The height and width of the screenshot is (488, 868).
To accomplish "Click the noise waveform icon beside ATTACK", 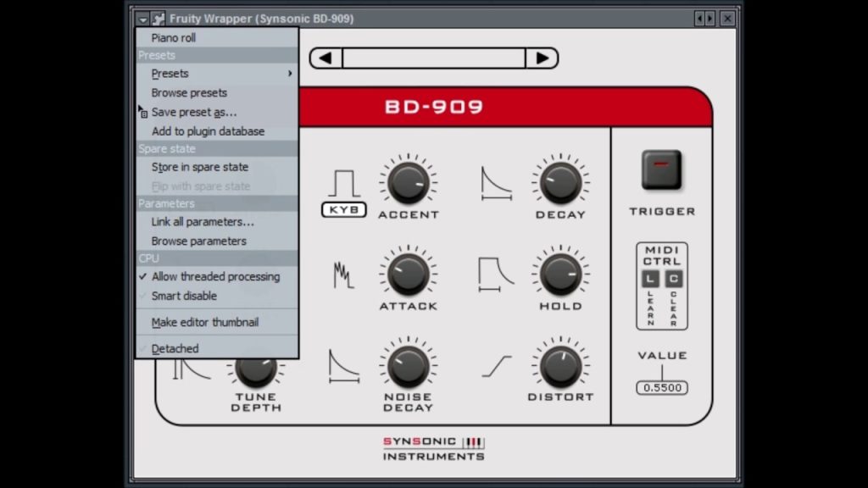I will (343, 275).
